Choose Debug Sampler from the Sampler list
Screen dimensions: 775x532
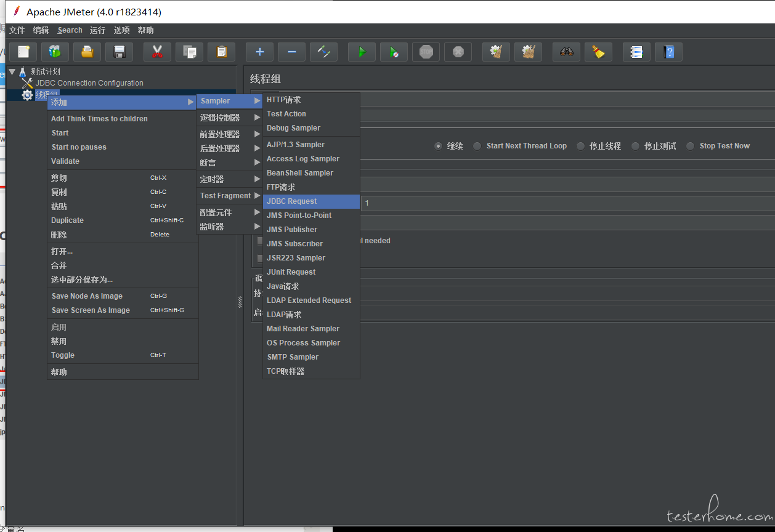click(x=311, y=128)
